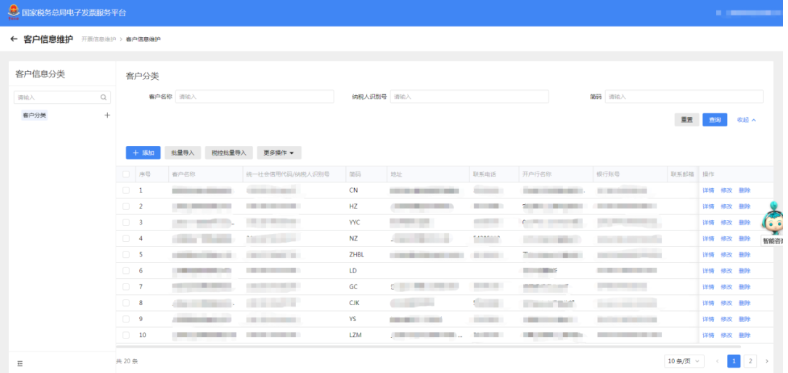Screen dimensions: 788x373
Task: Open 详情 for row ZHBL
Action: pyautogui.click(x=708, y=255)
